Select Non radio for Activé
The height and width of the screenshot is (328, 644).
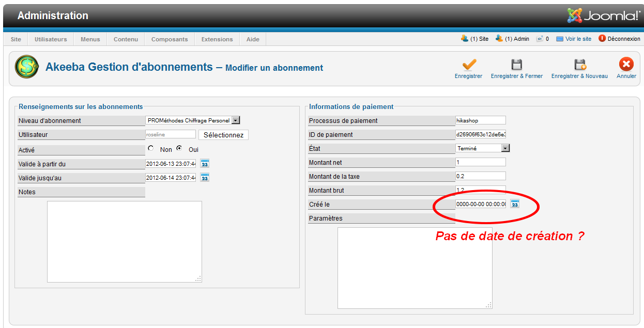(x=151, y=148)
